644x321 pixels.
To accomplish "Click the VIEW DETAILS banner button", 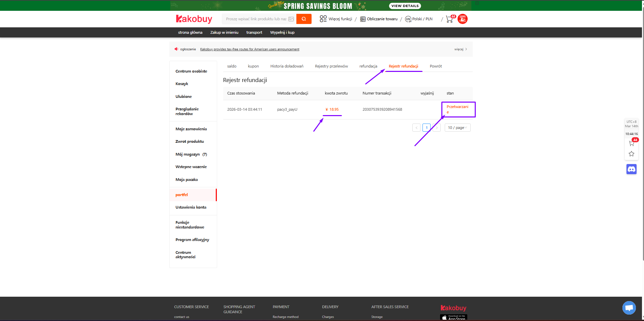I will pyautogui.click(x=404, y=6).
